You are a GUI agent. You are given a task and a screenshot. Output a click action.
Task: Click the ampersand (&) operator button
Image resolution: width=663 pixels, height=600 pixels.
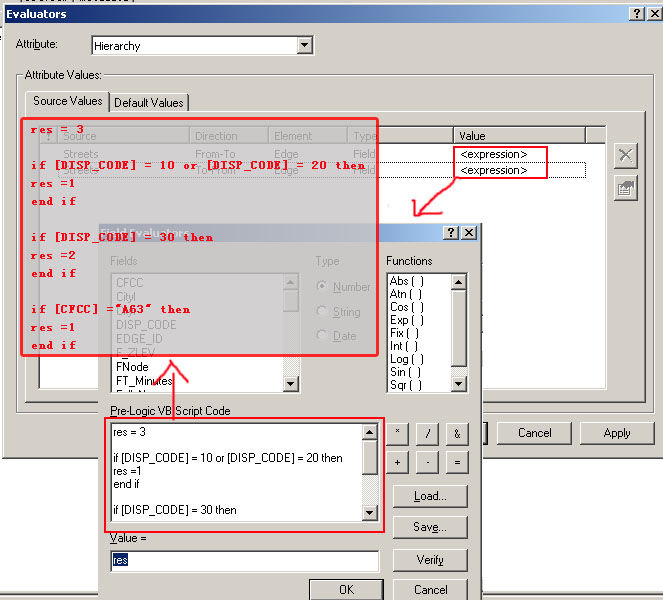pos(457,433)
